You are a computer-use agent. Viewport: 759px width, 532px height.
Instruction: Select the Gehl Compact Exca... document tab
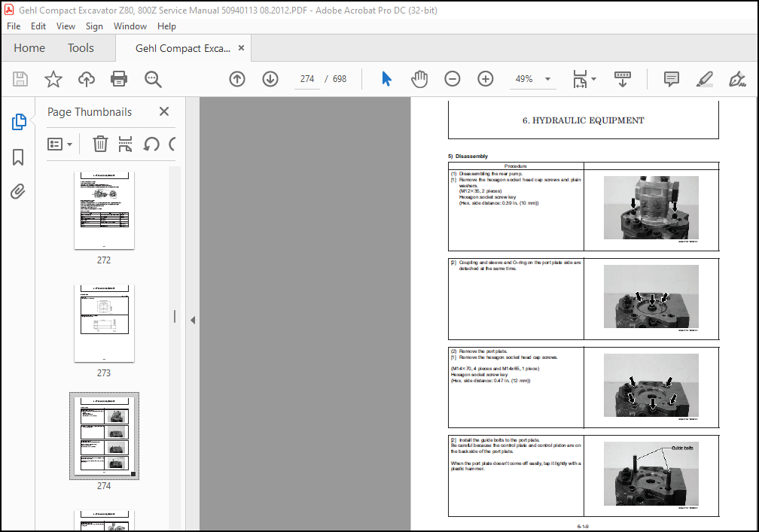(182, 48)
